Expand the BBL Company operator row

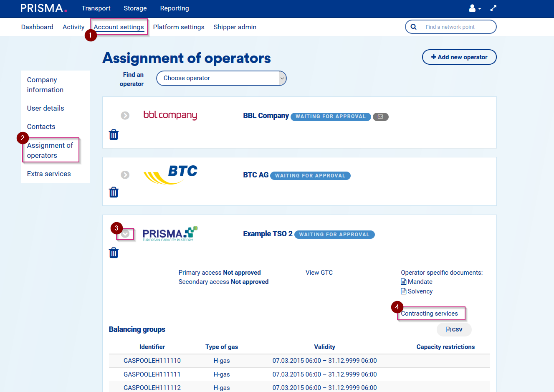click(125, 116)
